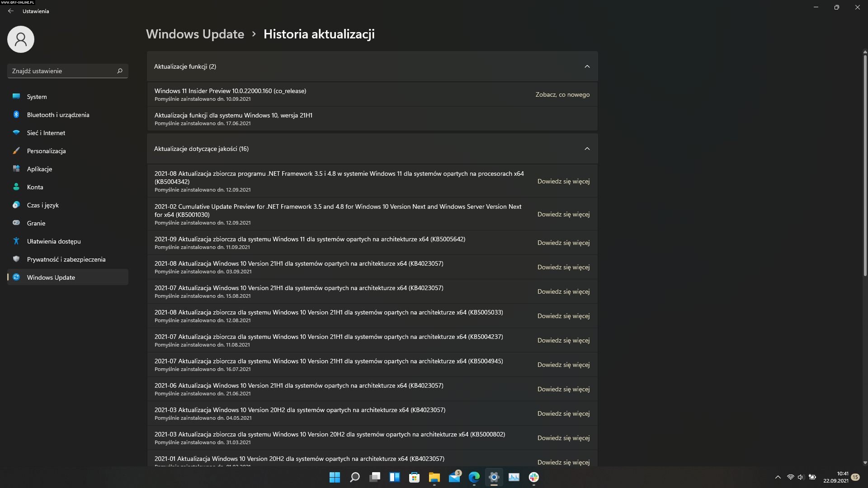This screenshot has width=868, height=488.
Task: Select Konta in the sidebar
Action: click(x=35, y=187)
